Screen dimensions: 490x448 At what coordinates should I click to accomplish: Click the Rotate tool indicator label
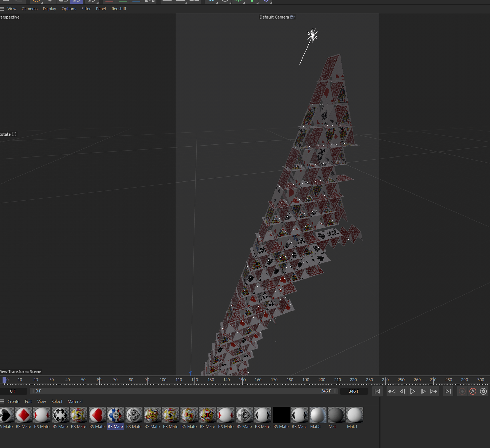(x=8, y=134)
